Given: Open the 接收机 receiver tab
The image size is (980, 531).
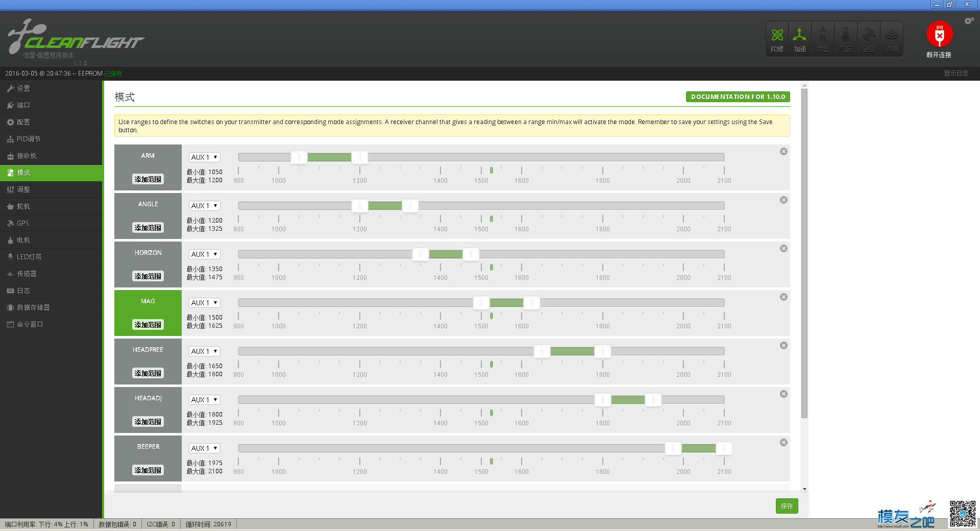Looking at the screenshot, I should 51,156.
